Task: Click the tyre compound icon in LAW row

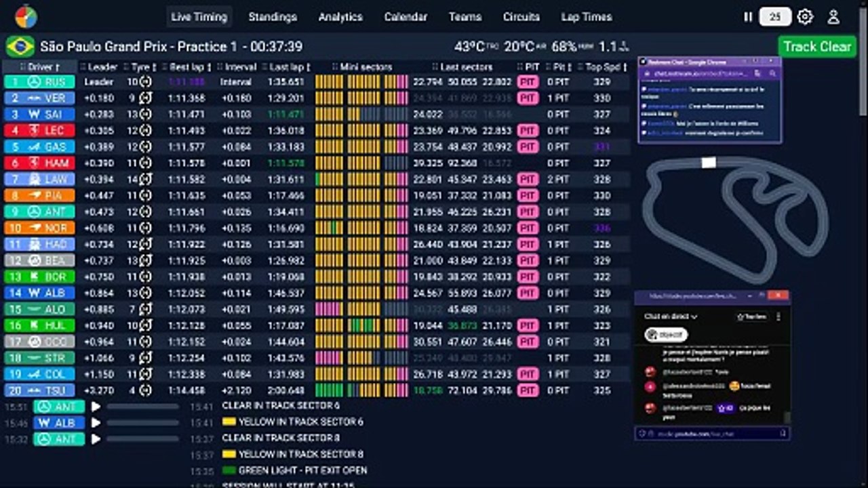Action: 145,180
